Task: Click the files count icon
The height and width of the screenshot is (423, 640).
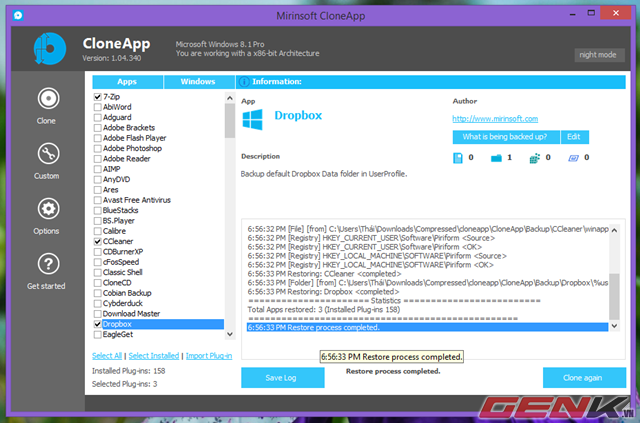Action: 459,157
